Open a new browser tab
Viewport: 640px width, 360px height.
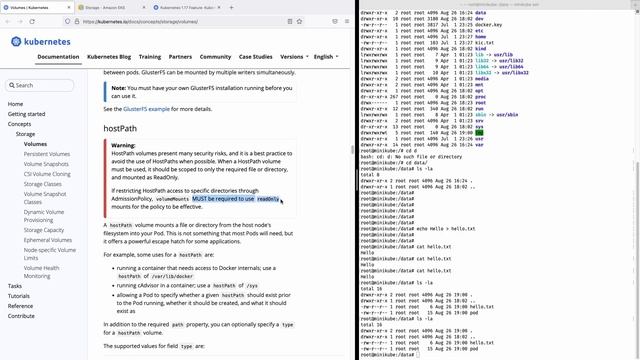[x=231, y=7]
